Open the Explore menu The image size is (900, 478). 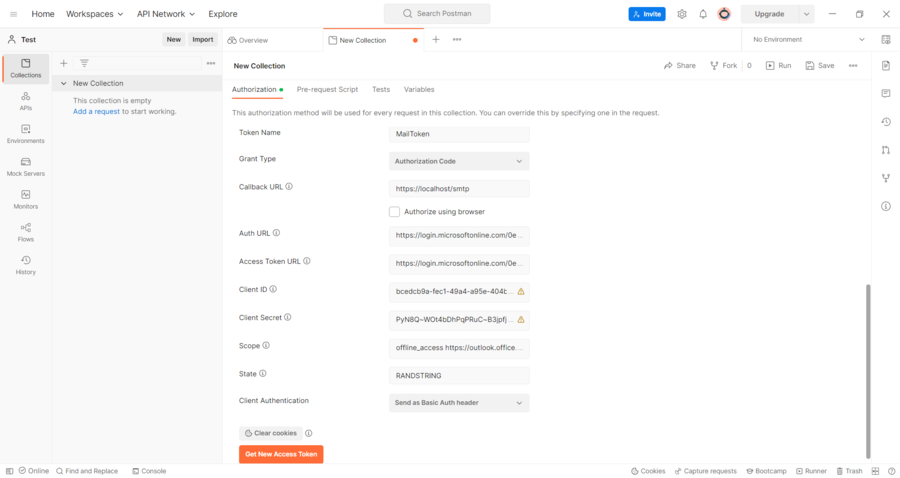tap(223, 14)
